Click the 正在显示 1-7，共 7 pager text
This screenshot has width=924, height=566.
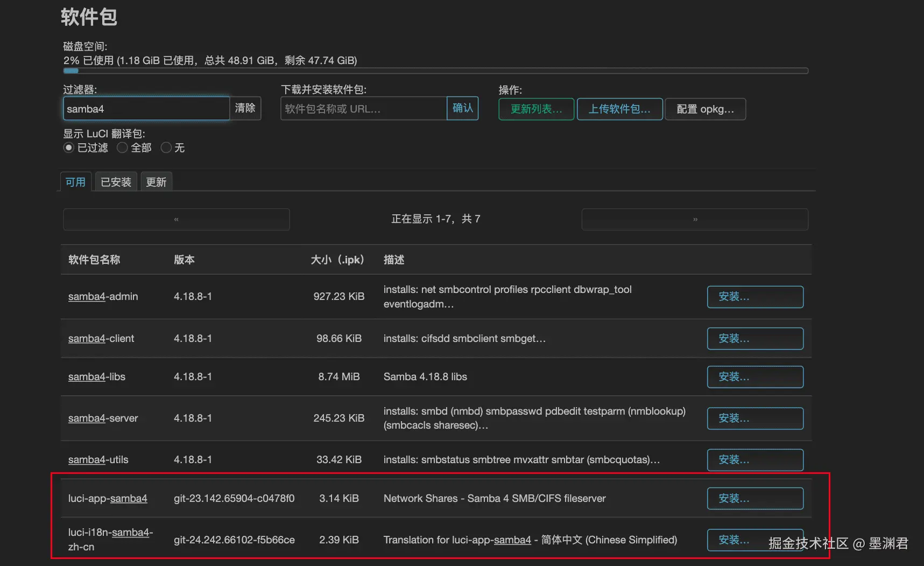(x=436, y=219)
